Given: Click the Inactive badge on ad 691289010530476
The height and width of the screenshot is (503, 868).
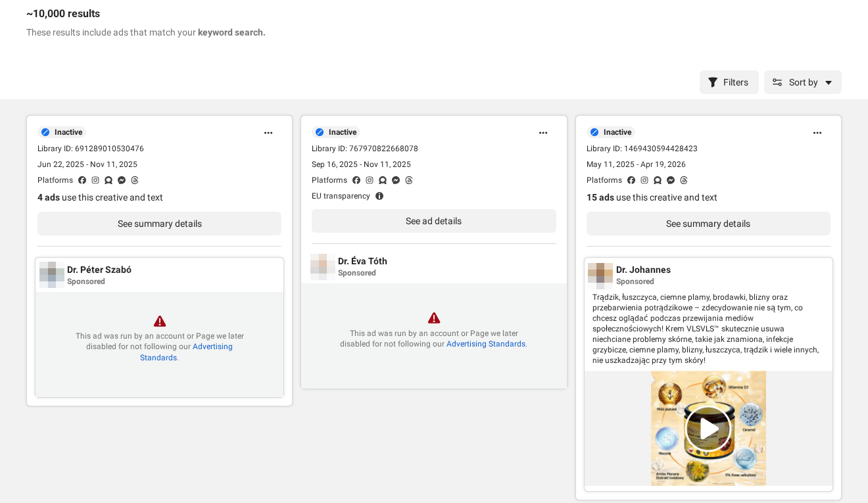Looking at the screenshot, I should tap(62, 132).
